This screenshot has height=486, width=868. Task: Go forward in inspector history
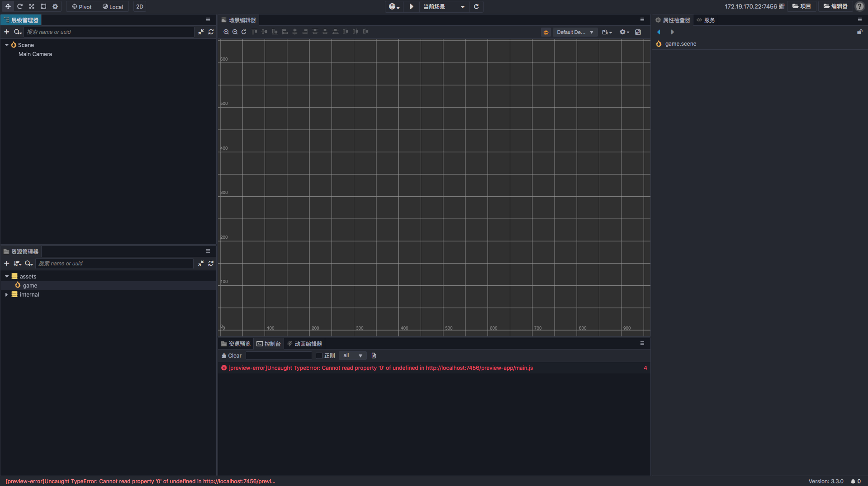(x=672, y=32)
